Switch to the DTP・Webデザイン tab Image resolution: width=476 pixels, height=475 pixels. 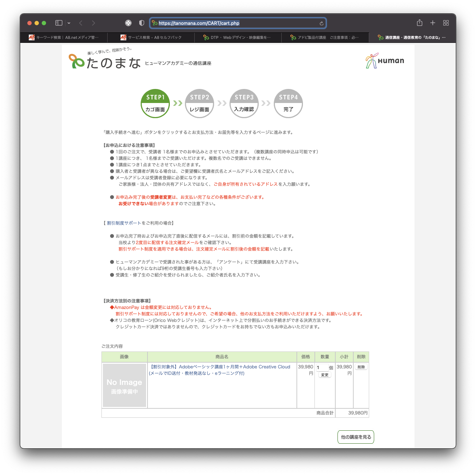point(238,37)
